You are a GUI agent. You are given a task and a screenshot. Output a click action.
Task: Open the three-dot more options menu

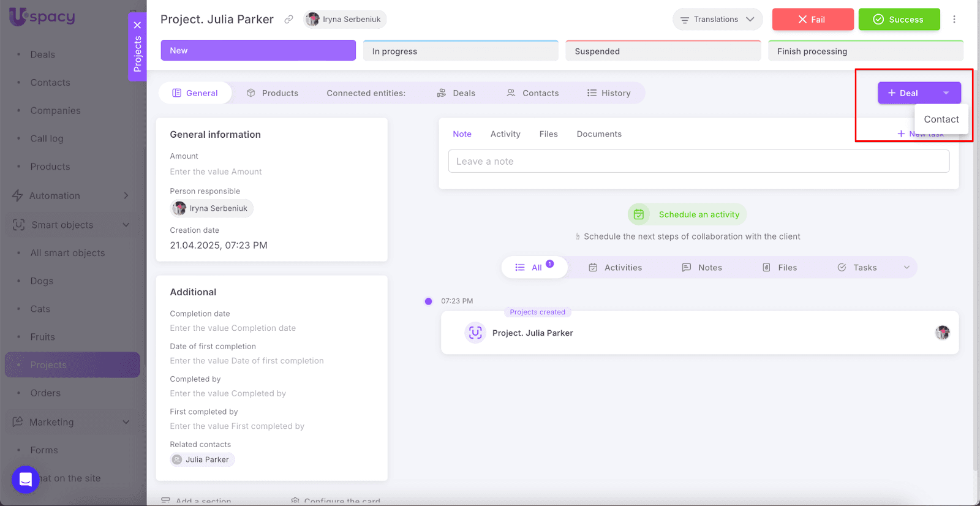[x=954, y=20]
